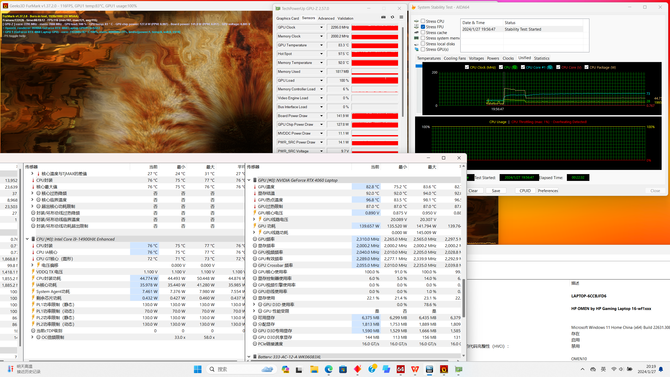Open the GPU Clock sensor dropdown

(321, 27)
